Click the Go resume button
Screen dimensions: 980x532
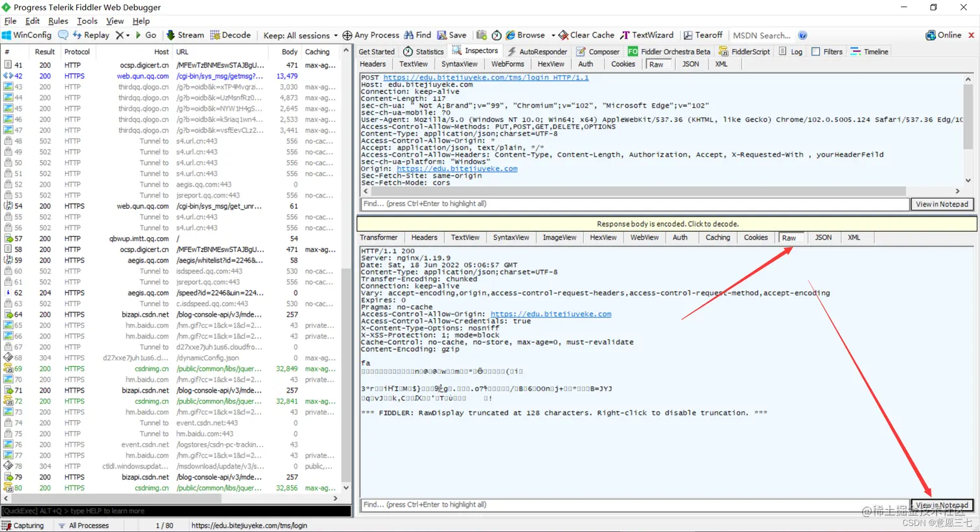click(146, 35)
